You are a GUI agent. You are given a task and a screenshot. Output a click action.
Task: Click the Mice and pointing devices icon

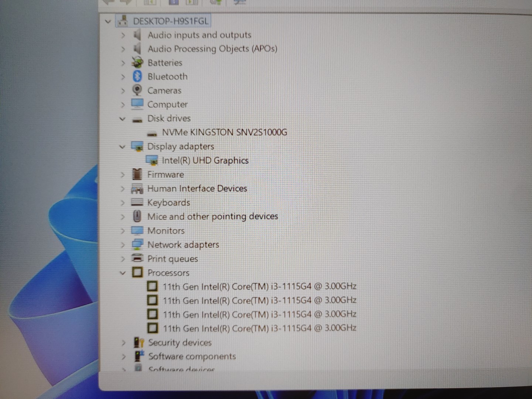coord(137,216)
